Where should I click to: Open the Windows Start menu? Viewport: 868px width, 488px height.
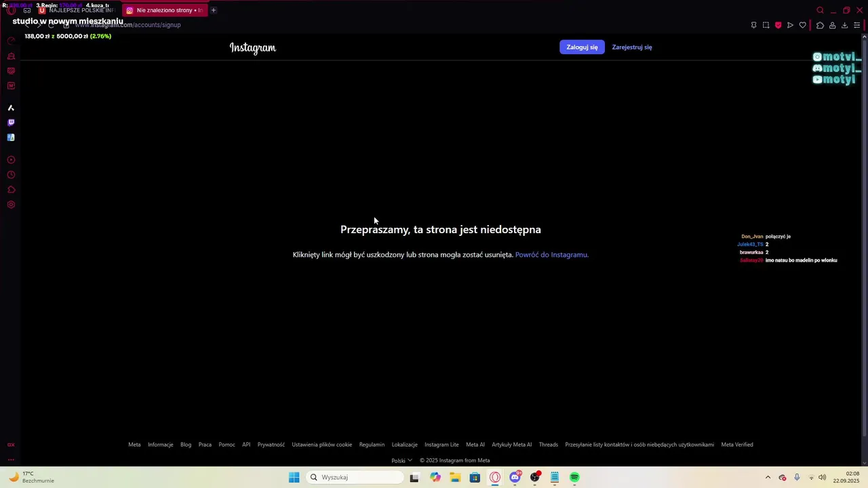coord(294,477)
